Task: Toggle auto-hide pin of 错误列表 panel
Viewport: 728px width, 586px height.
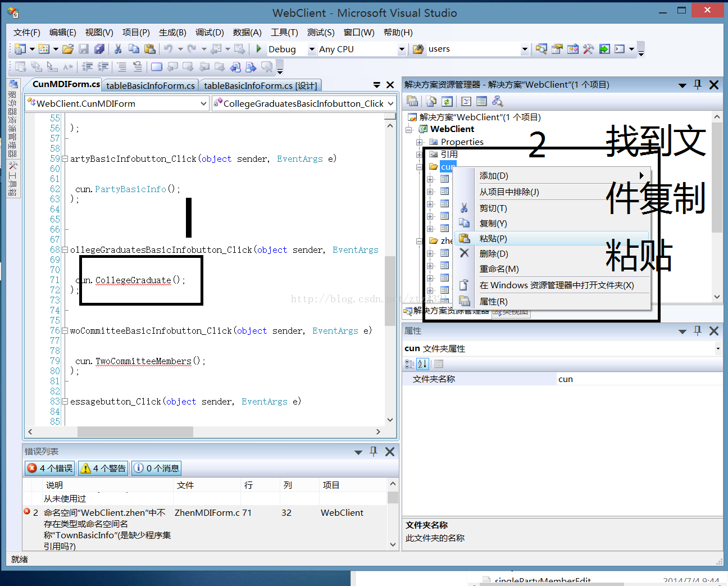Action: [x=374, y=452]
